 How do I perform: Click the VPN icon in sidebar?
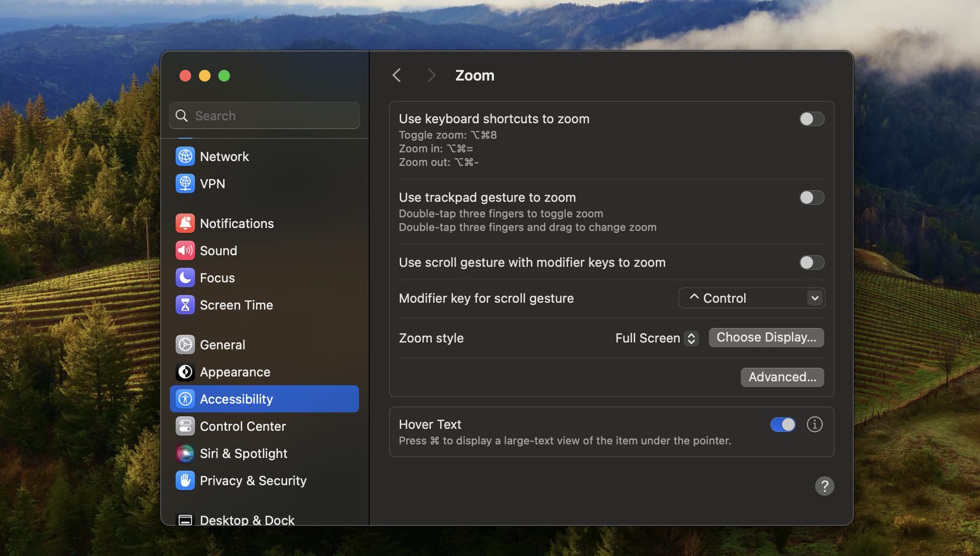click(185, 183)
